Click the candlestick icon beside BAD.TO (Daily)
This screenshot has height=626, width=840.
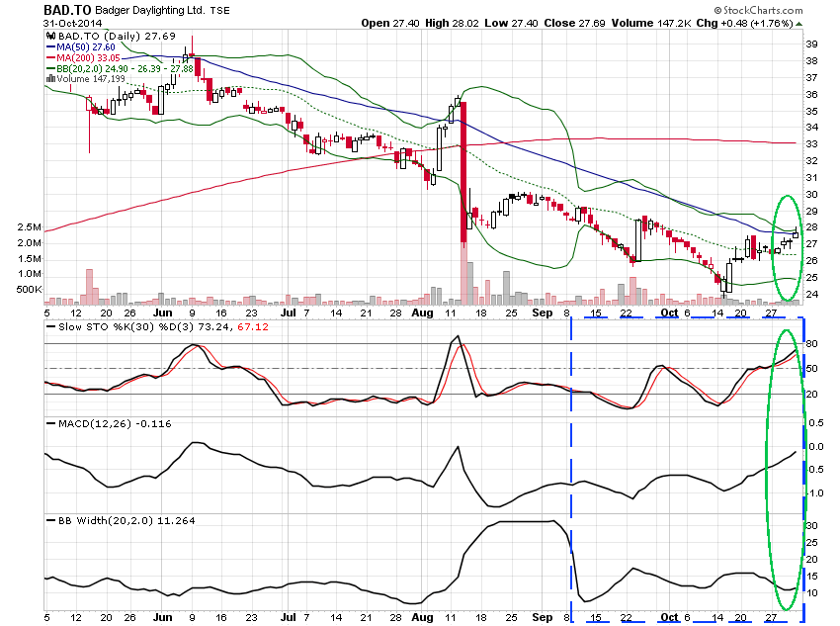50,36
